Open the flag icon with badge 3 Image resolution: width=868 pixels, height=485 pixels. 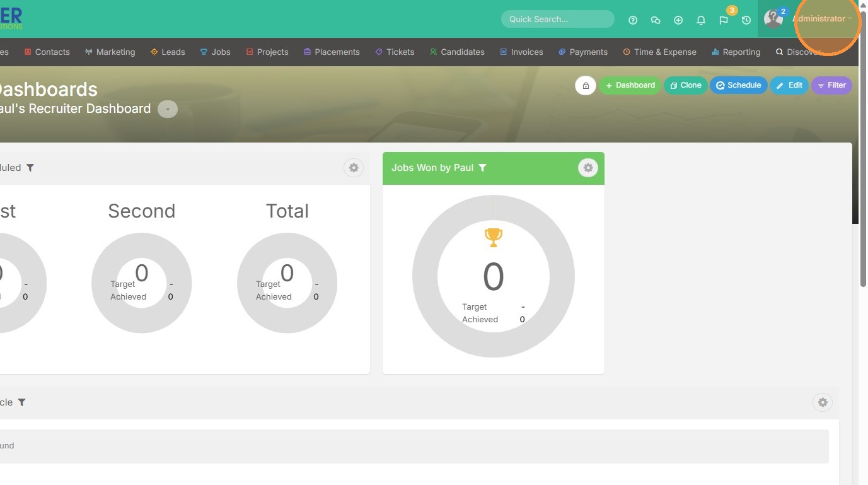tap(724, 20)
